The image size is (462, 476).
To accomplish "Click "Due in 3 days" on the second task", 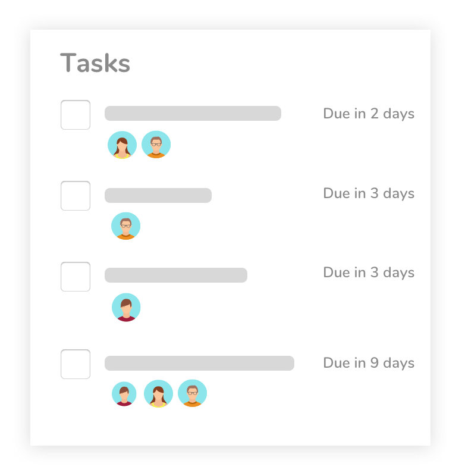I will click(x=369, y=193).
